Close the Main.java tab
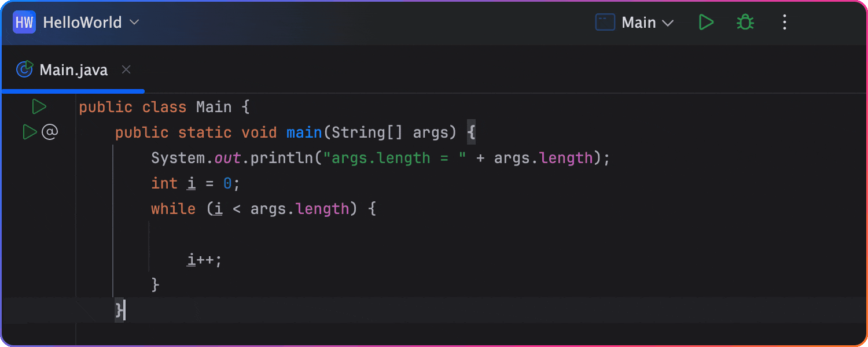Image resolution: width=868 pixels, height=347 pixels. pyautogui.click(x=126, y=70)
